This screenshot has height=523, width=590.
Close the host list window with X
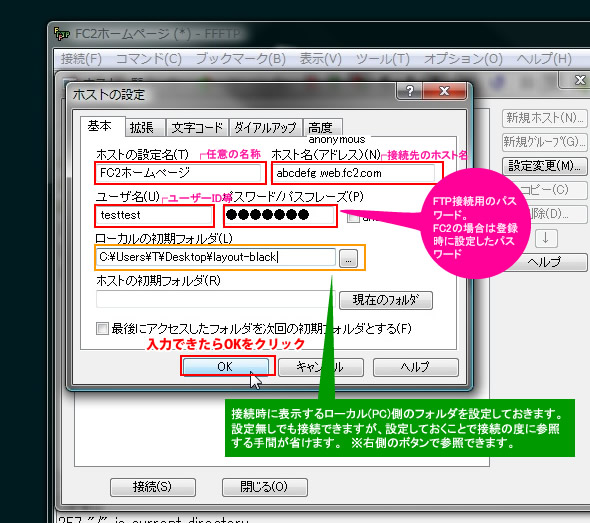(x=579, y=80)
